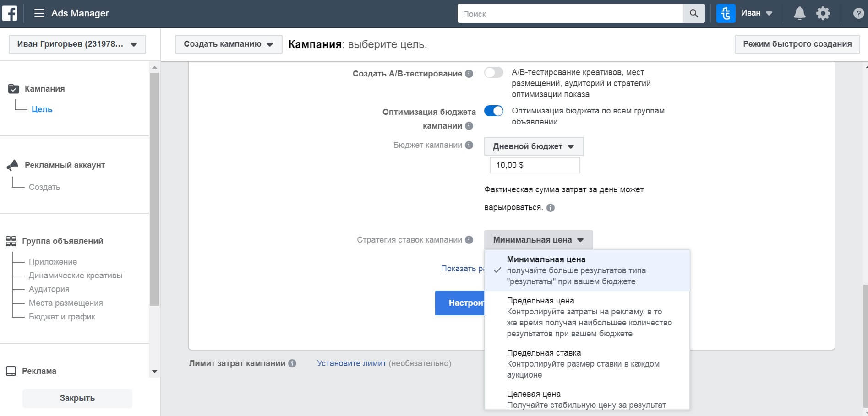Viewport: 868px width, 416px height.
Task: Click the sidebar scroll down arrow
Action: tap(154, 372)
